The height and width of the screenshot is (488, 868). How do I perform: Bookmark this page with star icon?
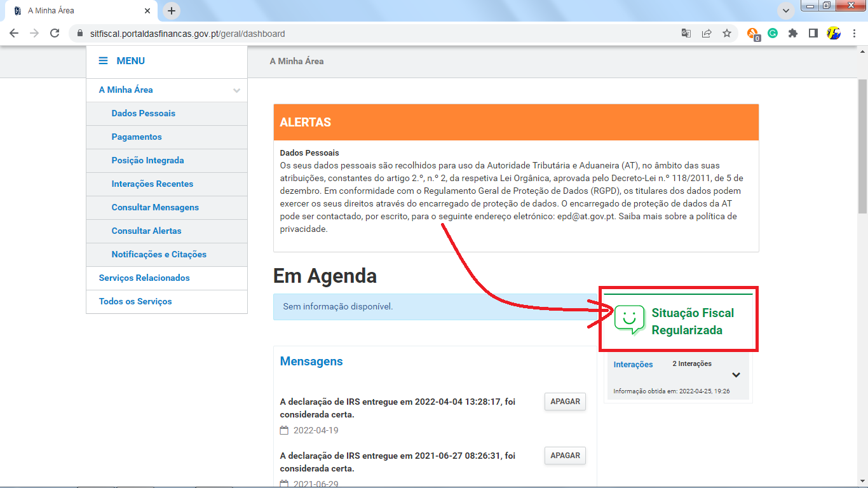pyautogui.click(x=727, y=34)
